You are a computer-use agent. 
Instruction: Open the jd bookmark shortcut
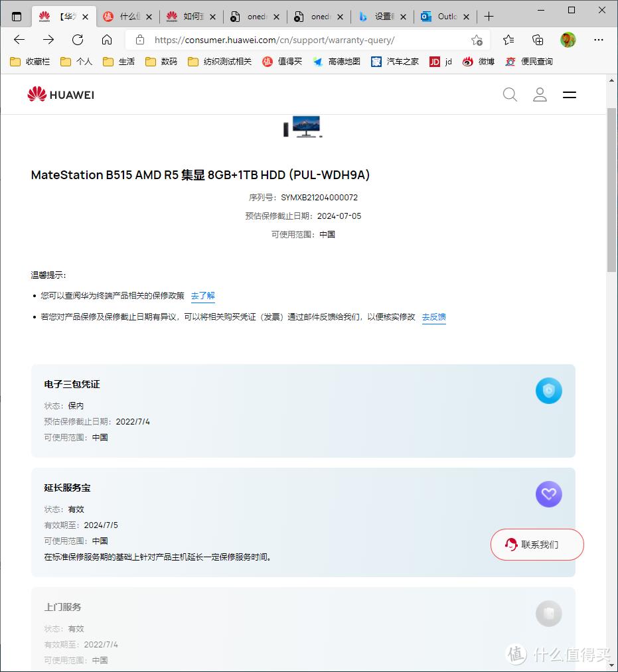tap(439, 61)
